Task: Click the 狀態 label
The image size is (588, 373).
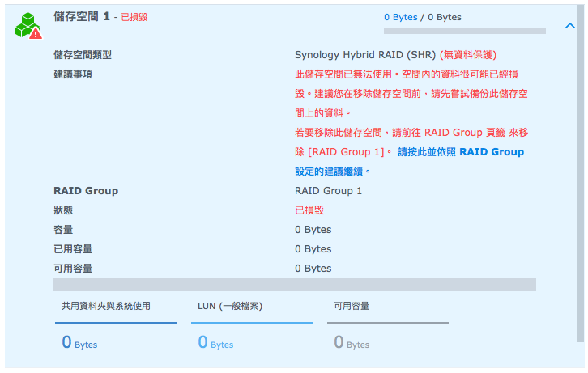Action: [63, 210]
